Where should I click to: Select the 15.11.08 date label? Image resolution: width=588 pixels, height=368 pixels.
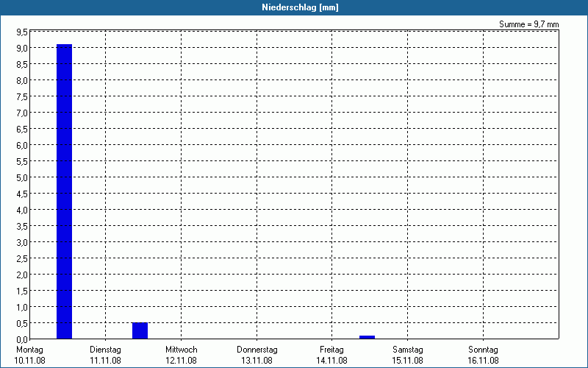point(408,361)
